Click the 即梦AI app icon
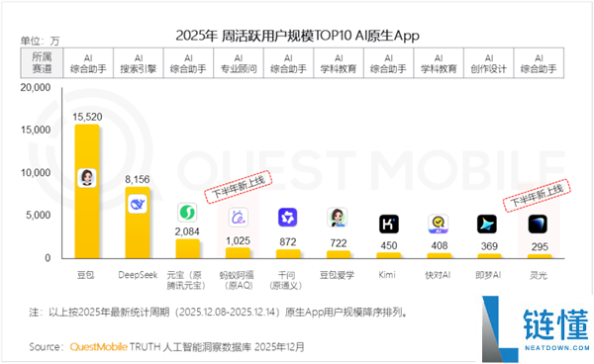The height and width of the screenshot is (364, 594). click(487, 224)
